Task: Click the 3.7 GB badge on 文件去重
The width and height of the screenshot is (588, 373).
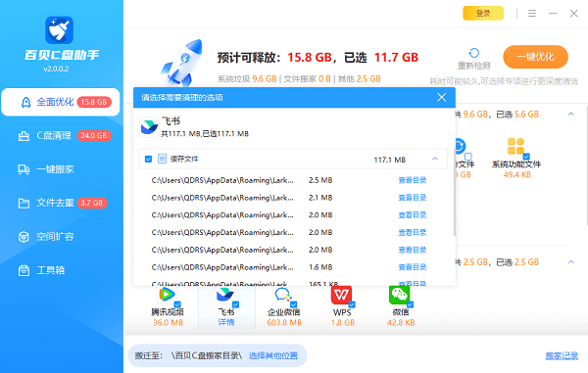Action: 92,203
